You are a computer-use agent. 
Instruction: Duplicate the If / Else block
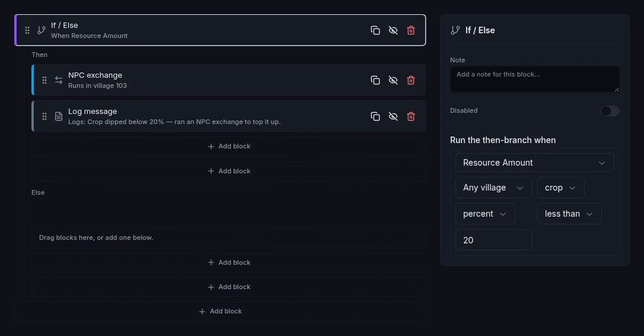(375, 30)
